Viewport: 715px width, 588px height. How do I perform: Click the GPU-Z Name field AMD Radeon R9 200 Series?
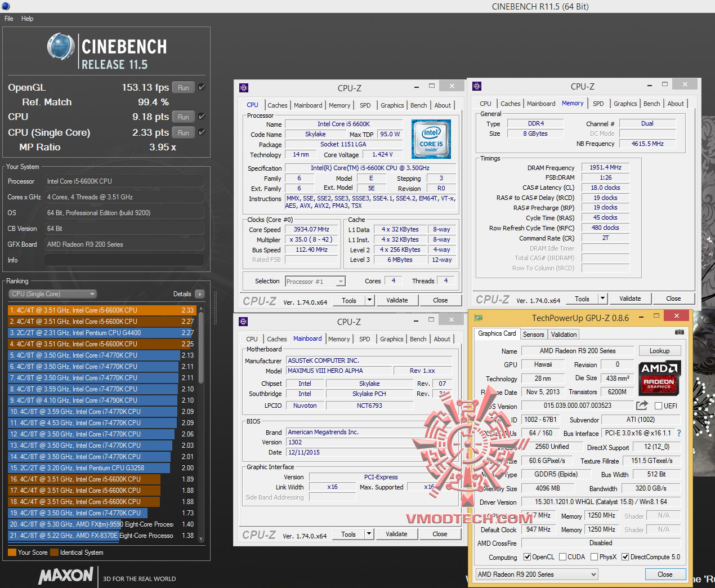click(x=578, y=351)
